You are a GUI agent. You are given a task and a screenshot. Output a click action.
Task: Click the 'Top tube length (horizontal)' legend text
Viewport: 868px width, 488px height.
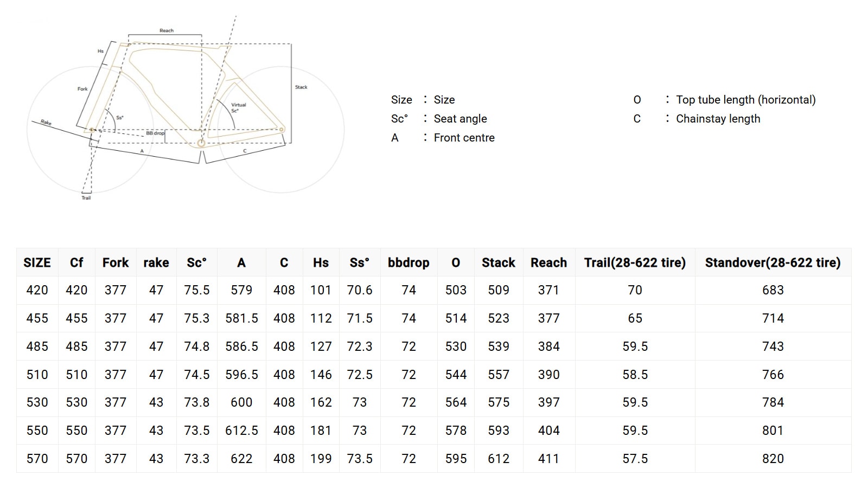[745, 100]
